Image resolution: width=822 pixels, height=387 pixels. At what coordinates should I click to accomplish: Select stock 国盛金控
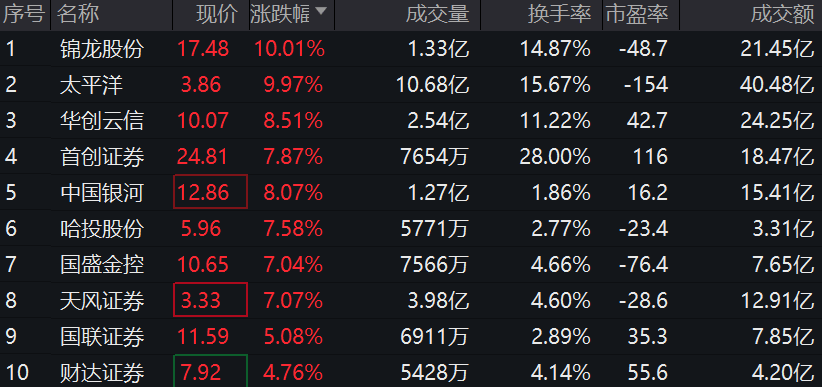(102, 265)
